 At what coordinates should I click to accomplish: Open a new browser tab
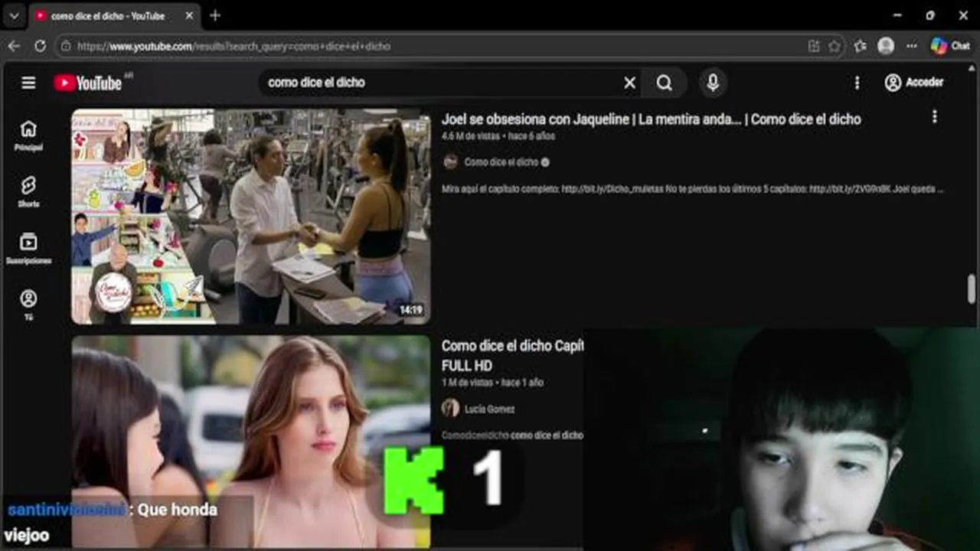215,15
